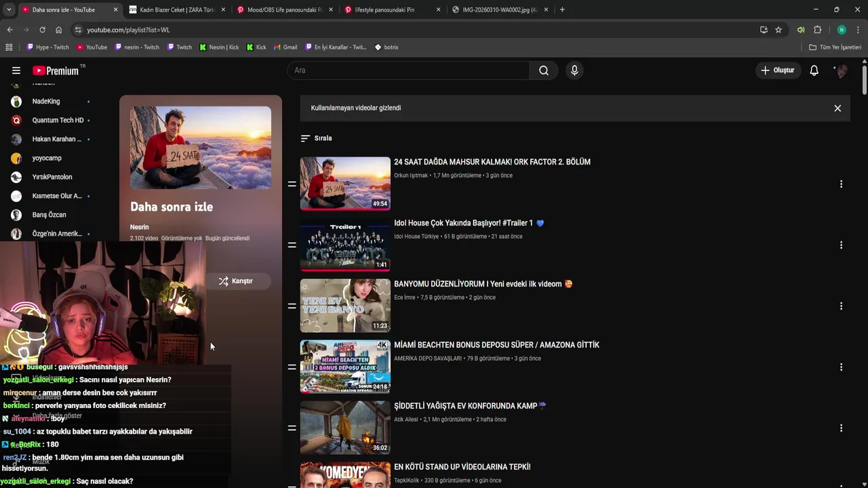This screenshot has width=868, height=488.
Task: Open options for Idol House trailer video
Action: tap(841, 245)
